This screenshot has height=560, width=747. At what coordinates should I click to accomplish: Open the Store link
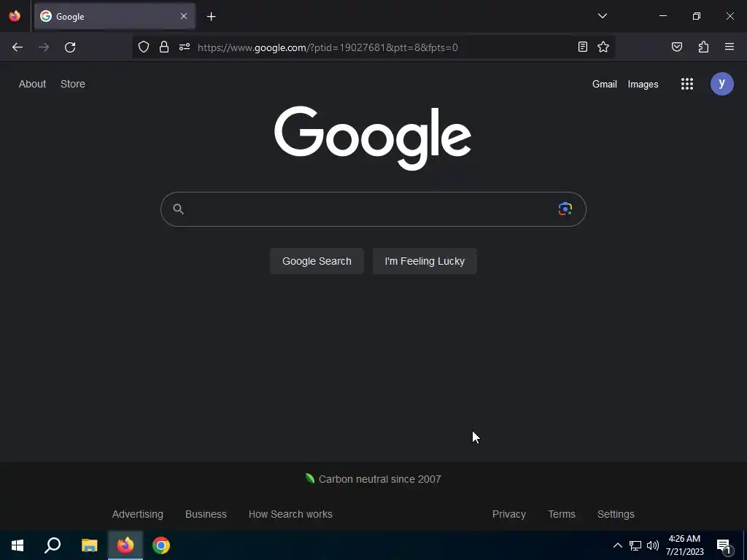coord(73,84)
